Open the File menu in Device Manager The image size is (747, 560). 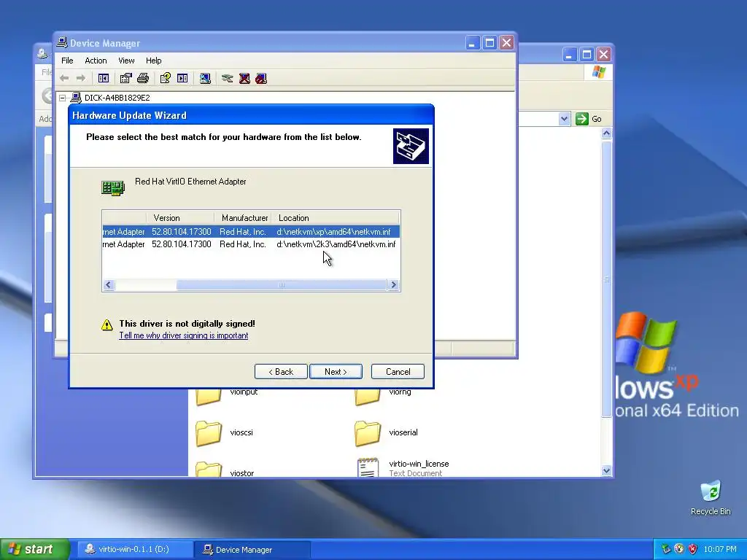67,61
